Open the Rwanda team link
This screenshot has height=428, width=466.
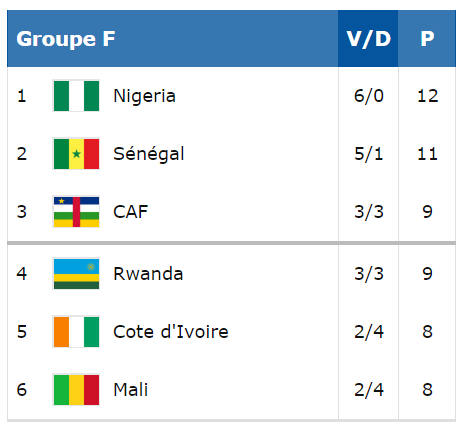[x=148, y=274]
